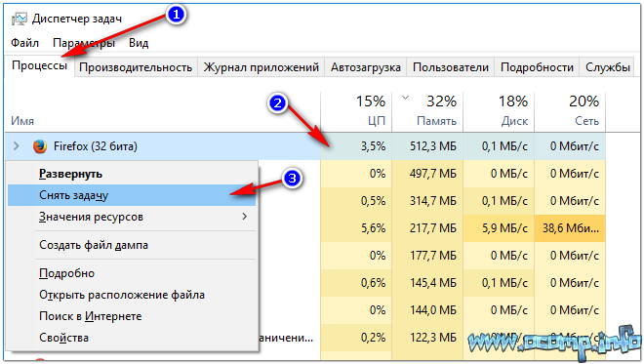Switch to the Журнал приложений tab

262,67
